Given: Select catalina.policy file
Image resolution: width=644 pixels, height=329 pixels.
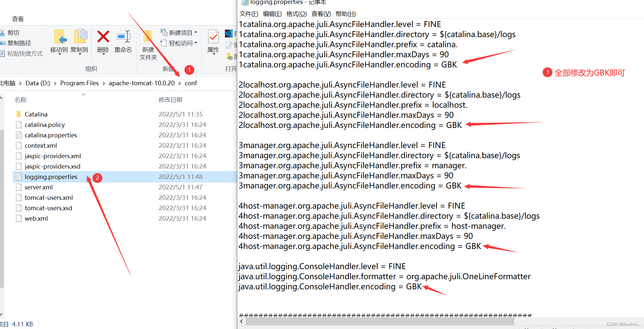Looking at the screenshot, I should (x=45, y=125).
